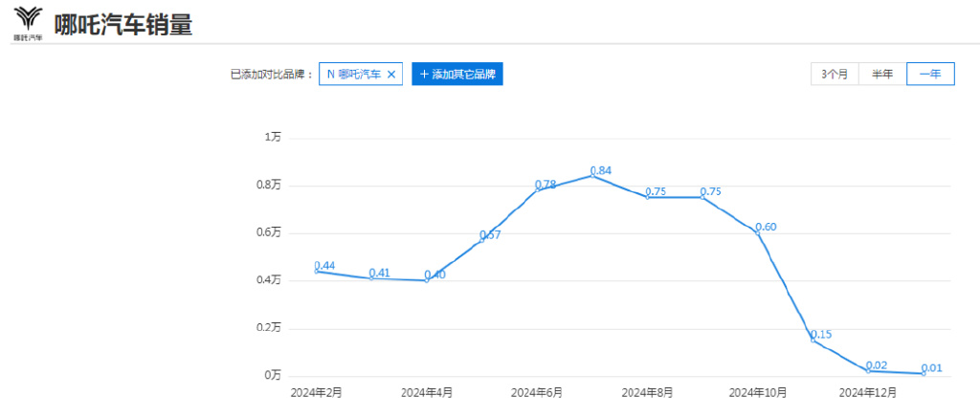Image resolution: width=980 pixels, height=418 pixels.
Task: Select the 0.41 data point marker
Action: [x=371, y=278]
